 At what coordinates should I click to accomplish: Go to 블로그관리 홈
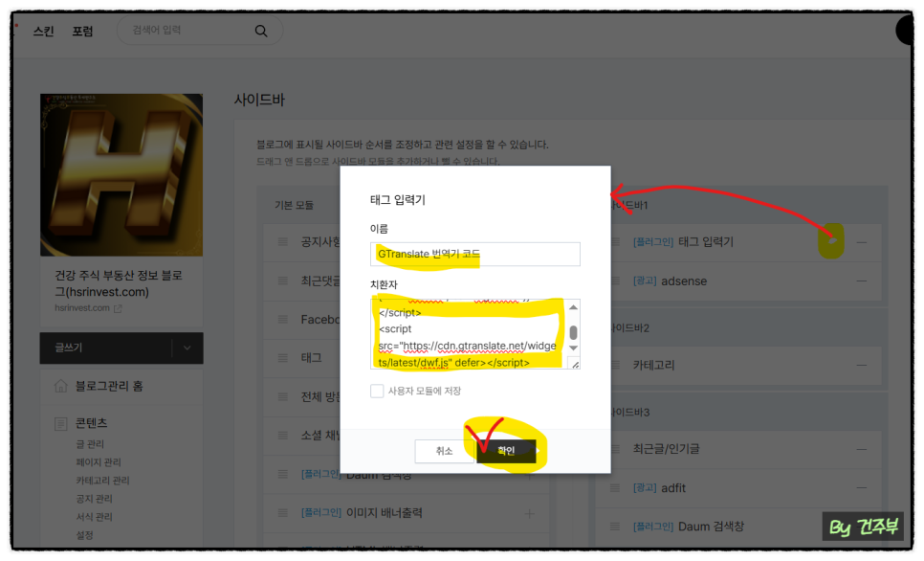[109, 386]
